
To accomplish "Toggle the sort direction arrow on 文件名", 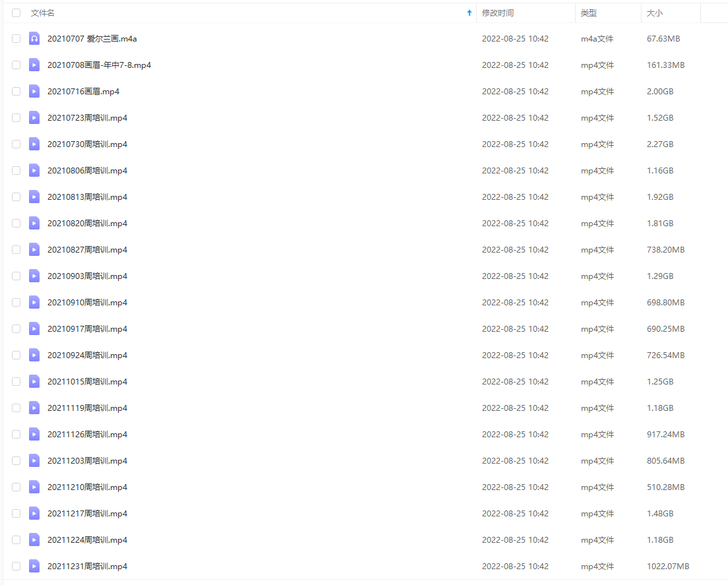I will click(x=469, y=13).
